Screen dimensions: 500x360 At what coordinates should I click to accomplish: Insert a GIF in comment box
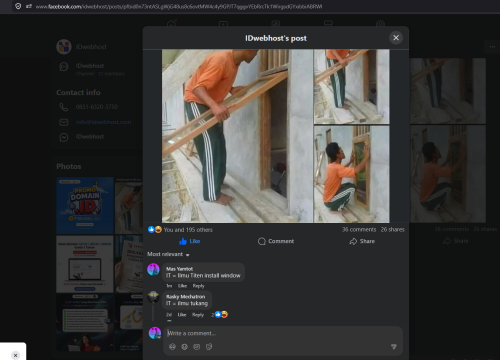point(197,347)
